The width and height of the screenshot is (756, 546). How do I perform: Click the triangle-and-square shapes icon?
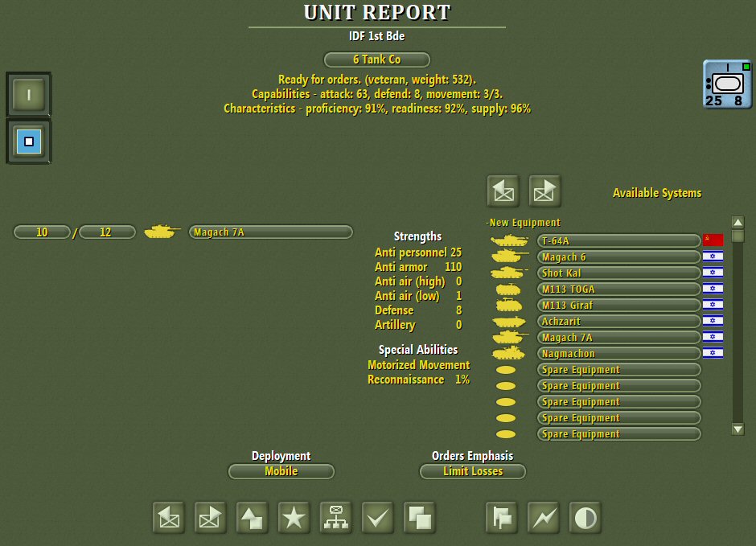253,518
